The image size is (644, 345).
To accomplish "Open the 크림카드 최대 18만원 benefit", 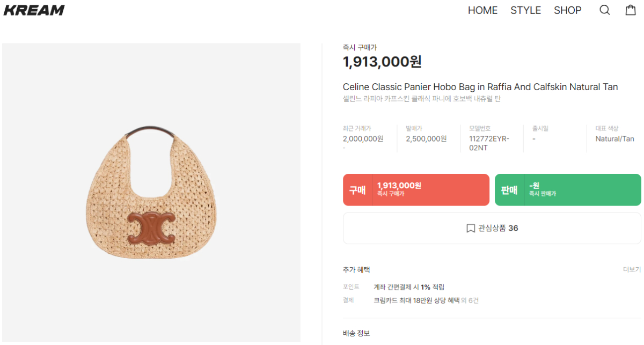I will coord(416,300).
